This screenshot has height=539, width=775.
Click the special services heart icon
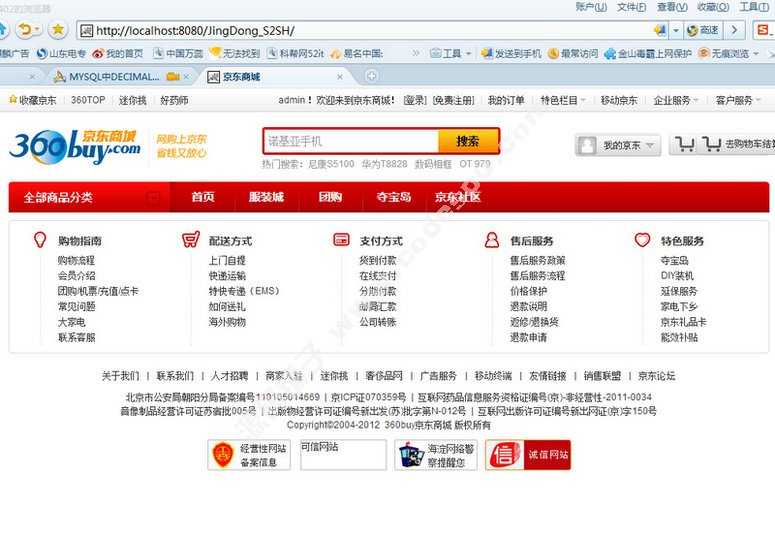(x=642, y=240)
